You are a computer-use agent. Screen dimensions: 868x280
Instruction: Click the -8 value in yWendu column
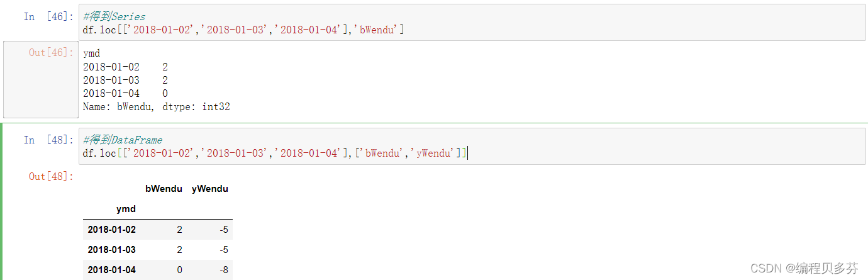(224, 270)
